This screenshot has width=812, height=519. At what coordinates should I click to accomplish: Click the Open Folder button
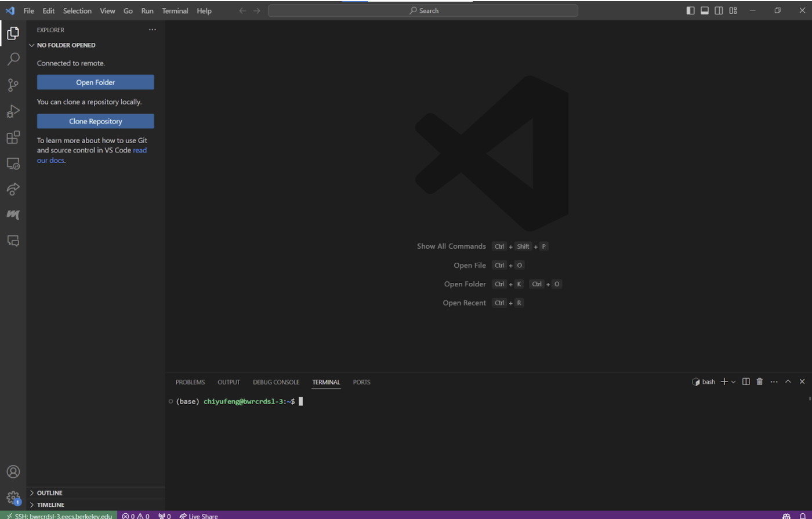pos(96,82)
